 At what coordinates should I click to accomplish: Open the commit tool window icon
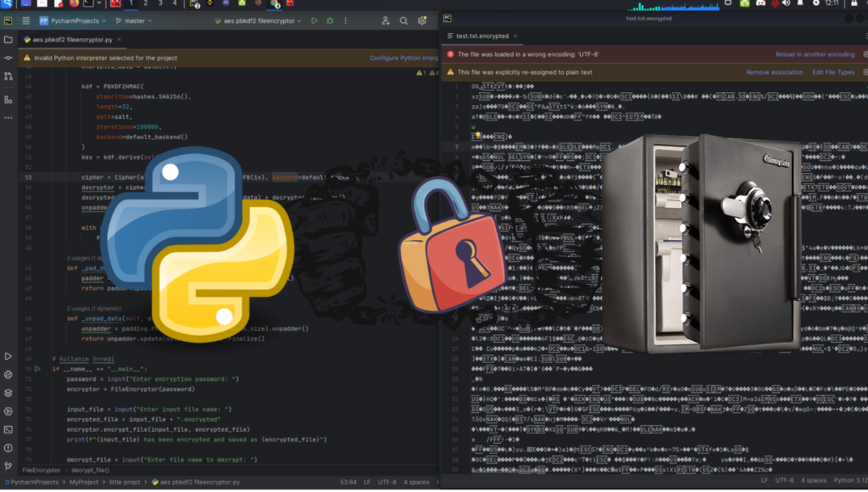click(8, 57)
